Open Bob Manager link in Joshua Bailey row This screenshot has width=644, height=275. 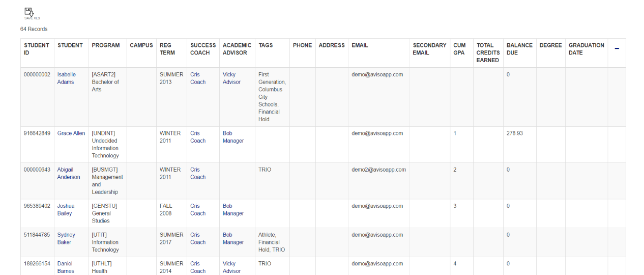[x=233, y=210]
